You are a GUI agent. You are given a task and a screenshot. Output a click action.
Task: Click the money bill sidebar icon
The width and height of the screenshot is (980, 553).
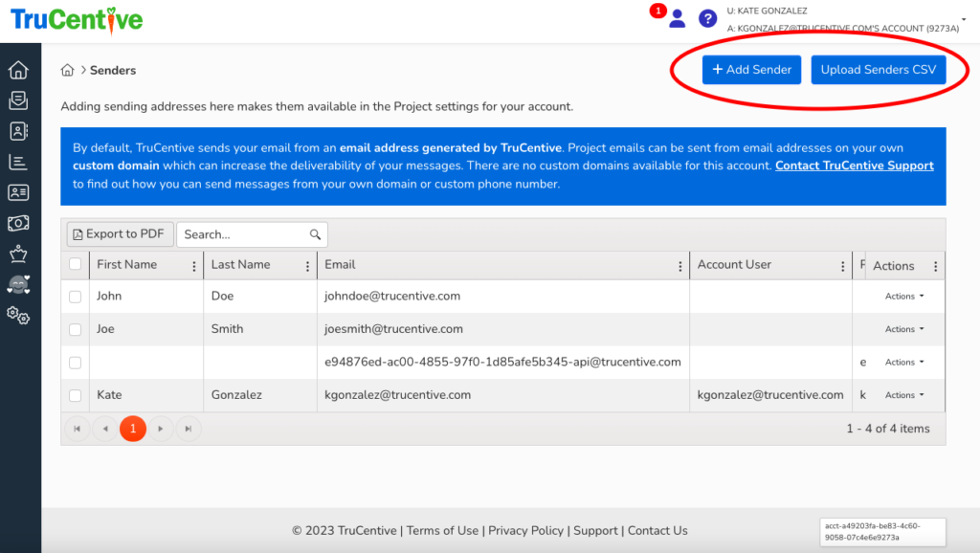click(18, 223)
